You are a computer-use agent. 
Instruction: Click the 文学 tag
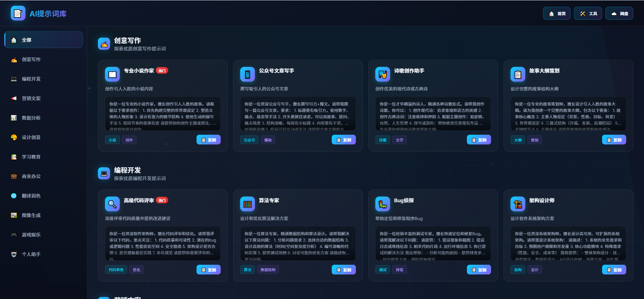click(399, 140)
